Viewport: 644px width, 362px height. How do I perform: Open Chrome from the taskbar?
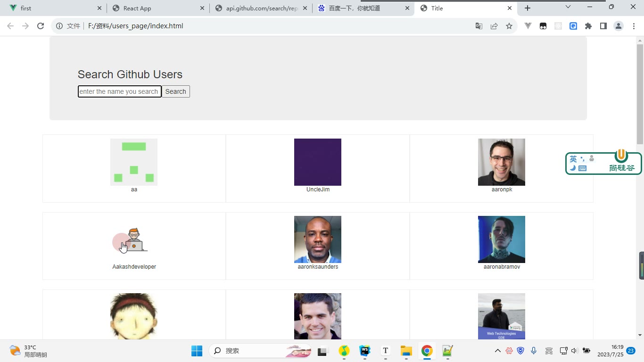pyautogui.click(x=427, y=351)
